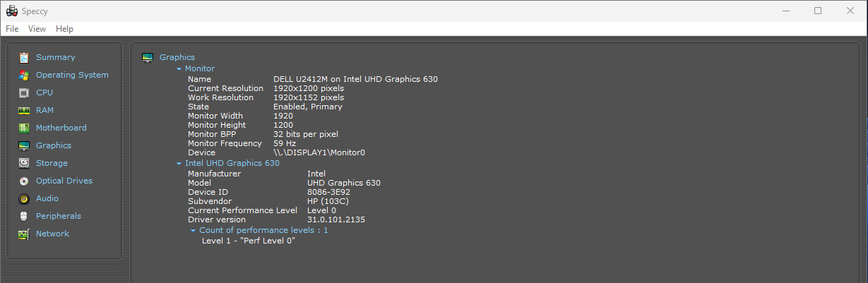Select the Graphics sidebar entry

pos(54,145)
